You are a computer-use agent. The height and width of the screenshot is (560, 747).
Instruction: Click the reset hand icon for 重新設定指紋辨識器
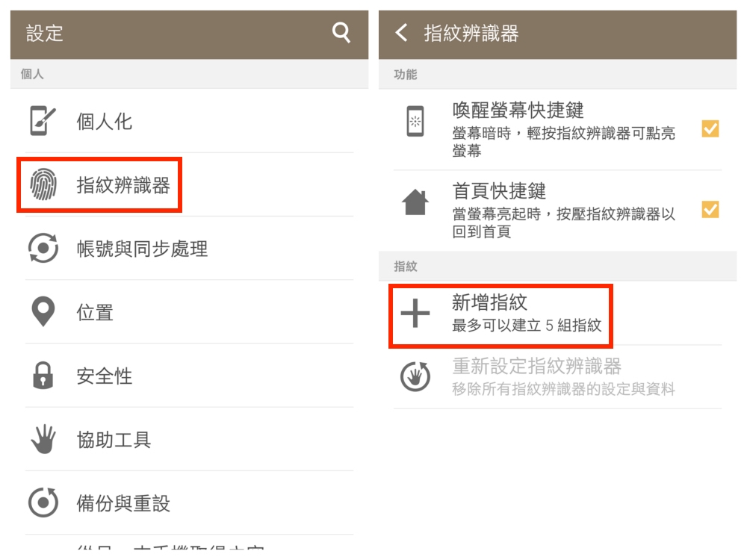415,376
